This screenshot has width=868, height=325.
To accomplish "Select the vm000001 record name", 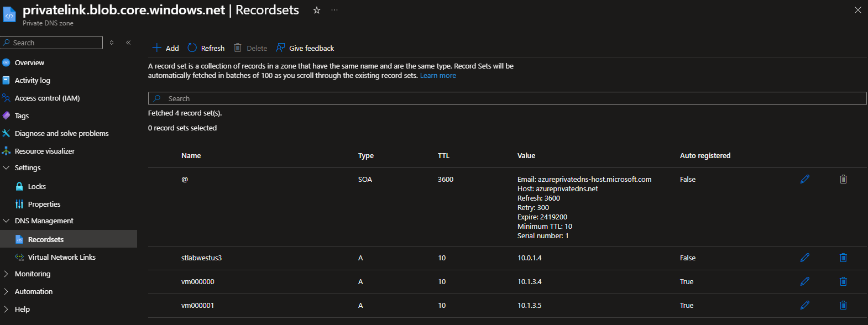I will point(197,305).
